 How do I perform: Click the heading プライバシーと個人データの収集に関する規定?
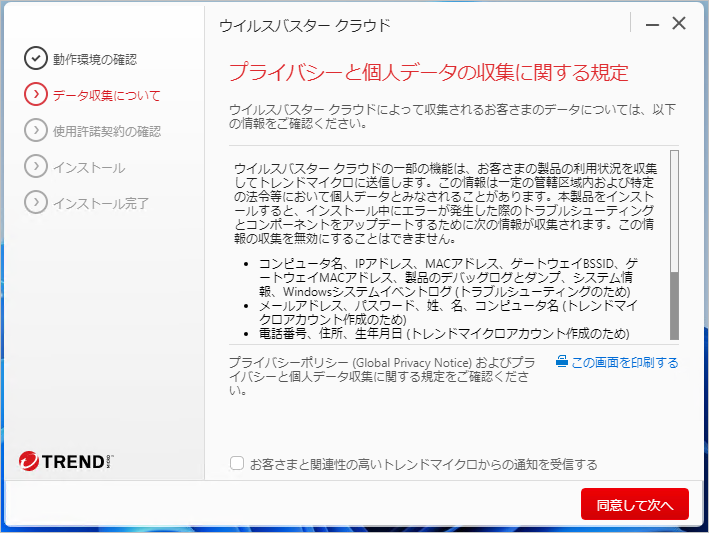coord(429,72)
